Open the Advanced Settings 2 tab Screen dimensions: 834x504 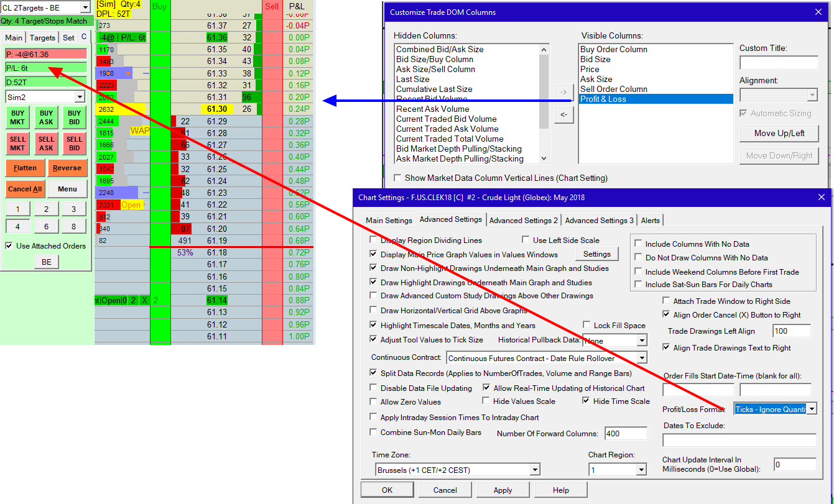coord(524,220)
